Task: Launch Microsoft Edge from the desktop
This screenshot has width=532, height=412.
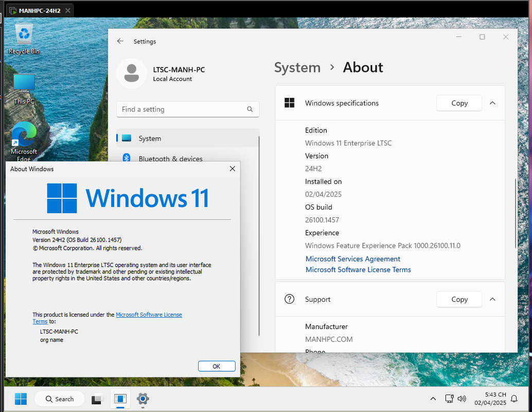Action: [24, 141]
